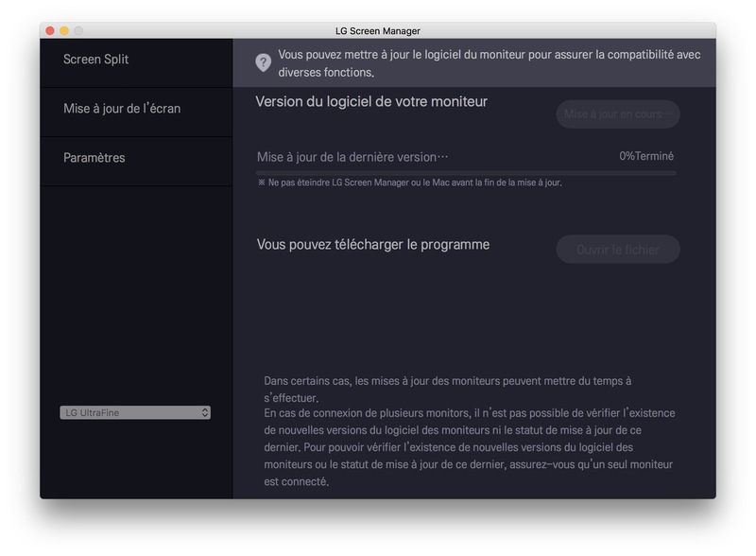This screenshot has width=756, height=556.
Task: Open the Paramètres section
Action: [x=136, y=162]
